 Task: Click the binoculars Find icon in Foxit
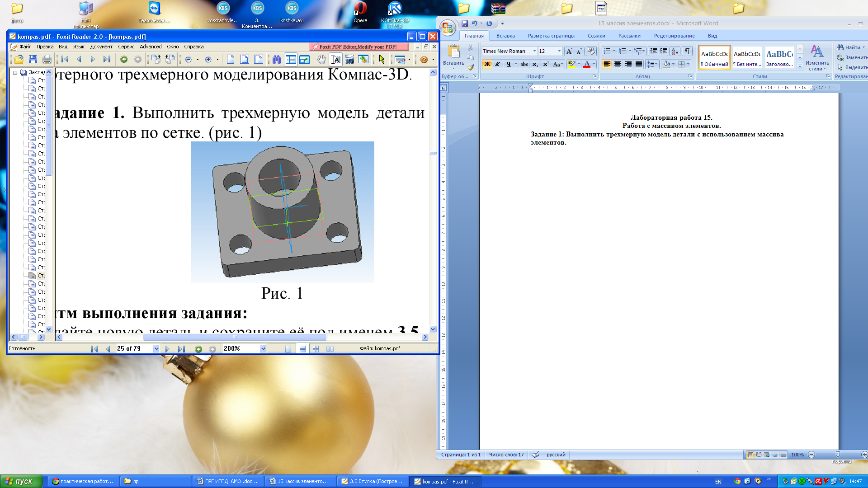(277, 59)
